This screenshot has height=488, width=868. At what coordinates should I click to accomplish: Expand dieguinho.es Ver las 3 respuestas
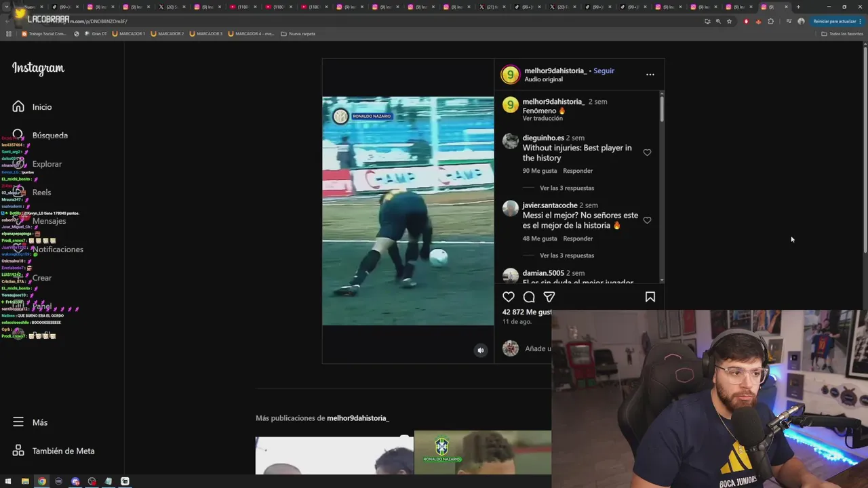[567, 188]
